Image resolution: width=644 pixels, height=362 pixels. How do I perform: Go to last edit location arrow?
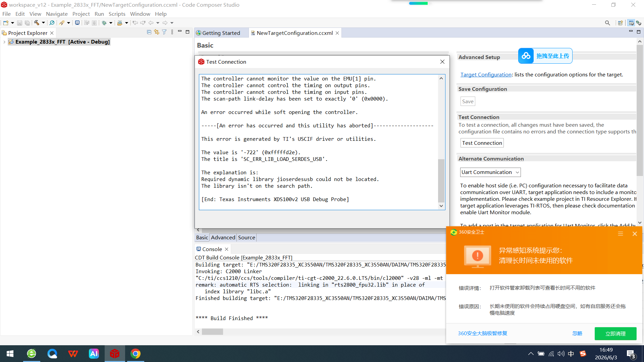click(x=135, y=23)
